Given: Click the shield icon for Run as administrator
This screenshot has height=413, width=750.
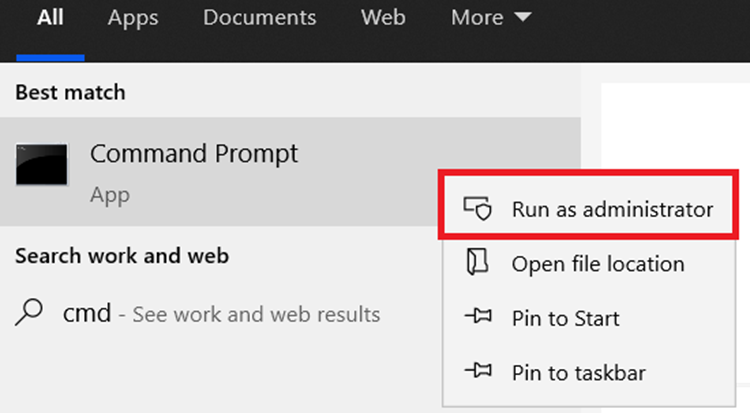Looking at the screenshot, I should tap(477, 209).
